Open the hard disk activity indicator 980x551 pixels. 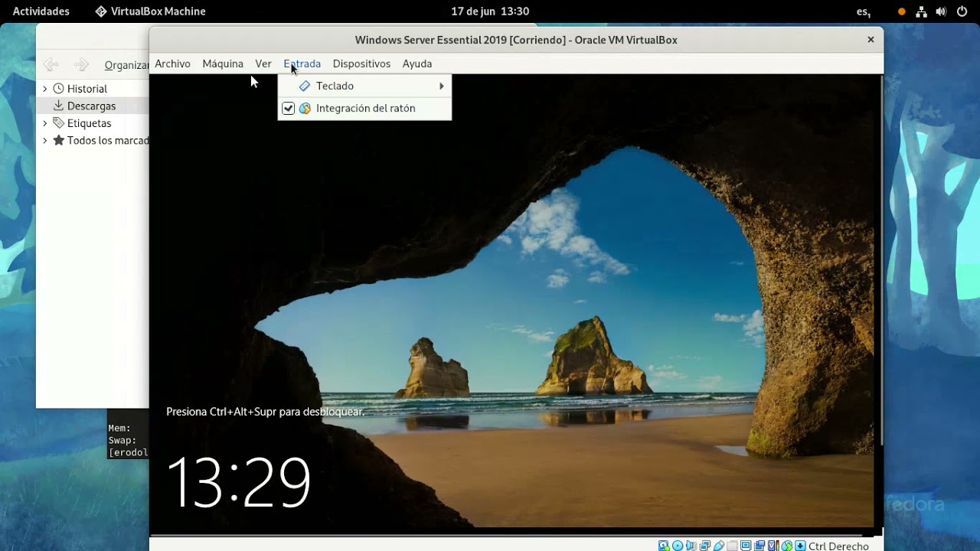[664, 546]
